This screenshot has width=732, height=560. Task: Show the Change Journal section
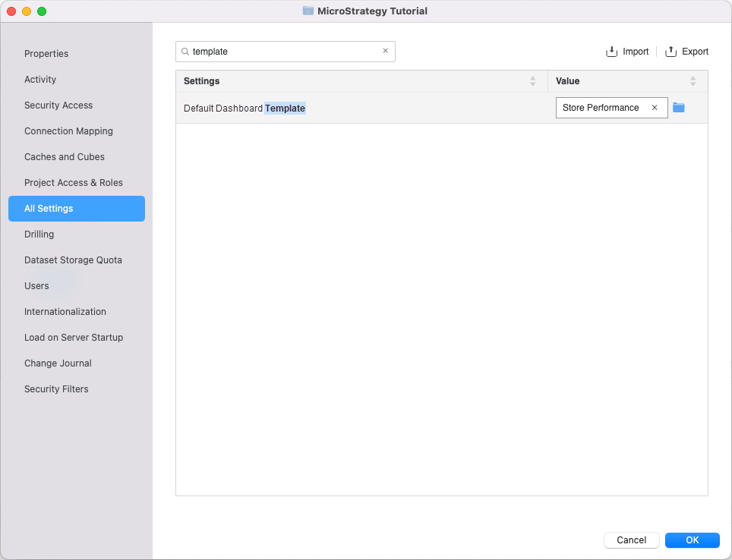pos(58,363)
